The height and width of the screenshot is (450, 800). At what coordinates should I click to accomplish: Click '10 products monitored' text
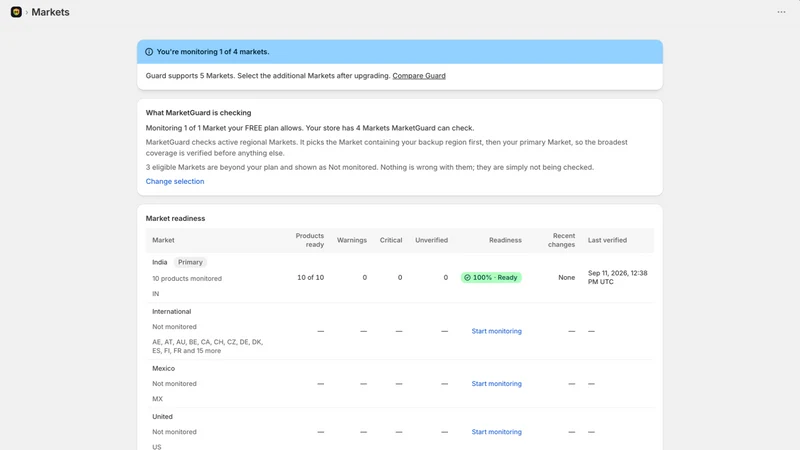click(x=187, y=279)
